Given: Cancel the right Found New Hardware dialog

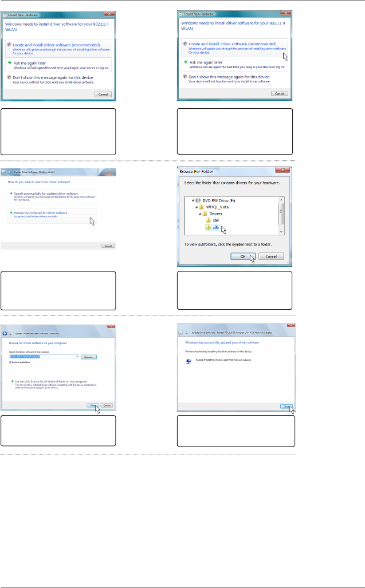Looking at the screenshot, I should point(280,93).
